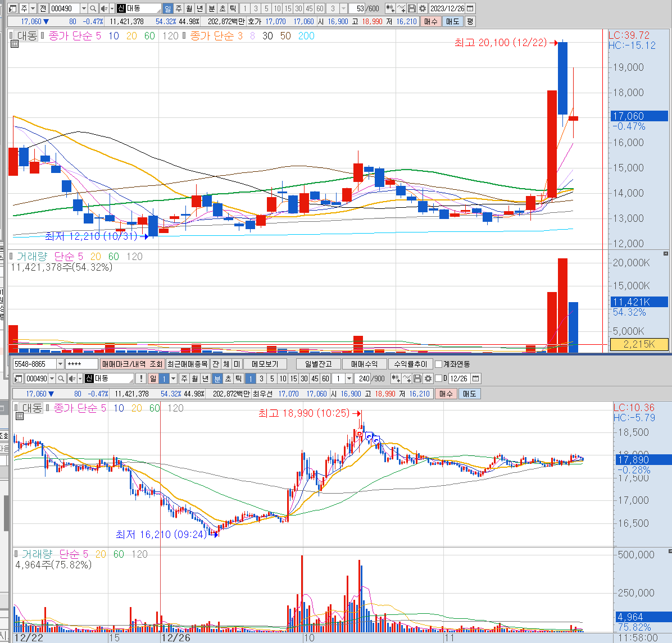Viewport: 672px width, 643px height.
Task: Open the 최근매매종목 tab
Action: tap(188, 364)
